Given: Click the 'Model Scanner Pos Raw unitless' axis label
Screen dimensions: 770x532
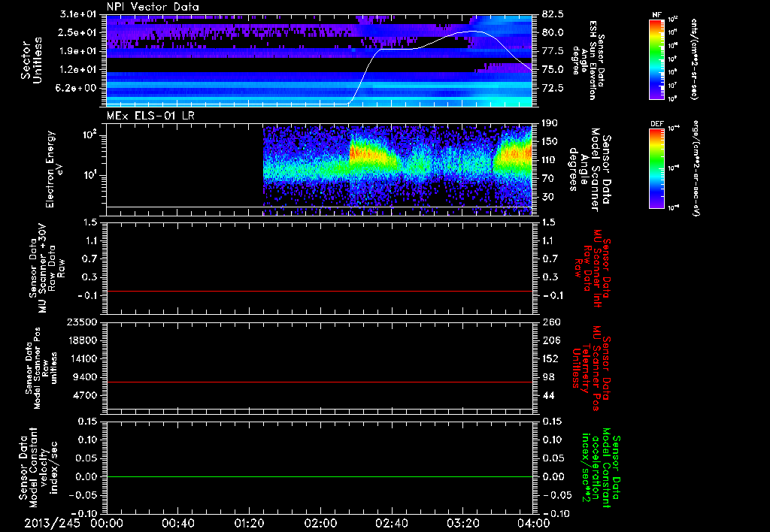Looking at the screenshot, I should [x=41, y=368].
